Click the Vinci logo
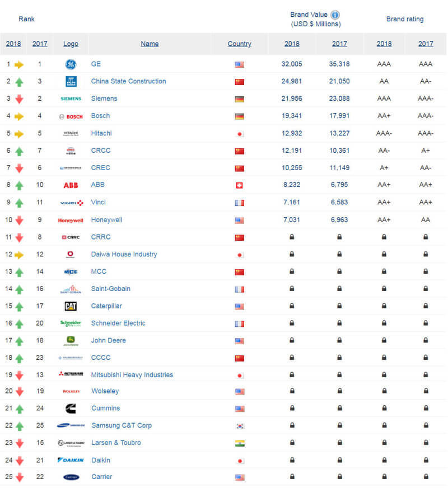The height and width of the screenshot is (488, 448). (71, 203)
